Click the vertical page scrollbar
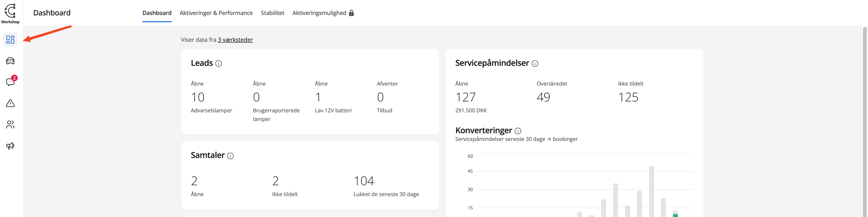Viewport: 868px width, 217px height. click(864, 121)
